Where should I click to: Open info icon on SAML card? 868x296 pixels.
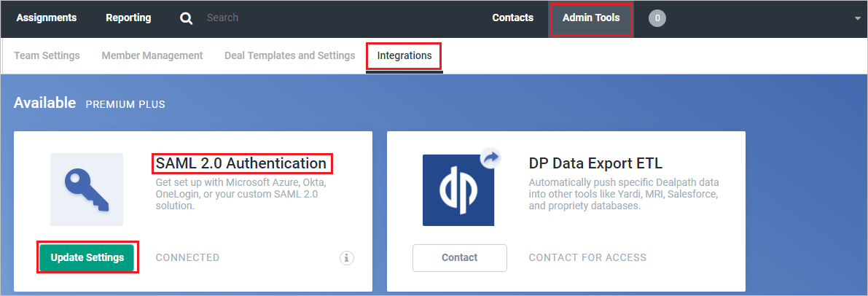tap(347, 258)
